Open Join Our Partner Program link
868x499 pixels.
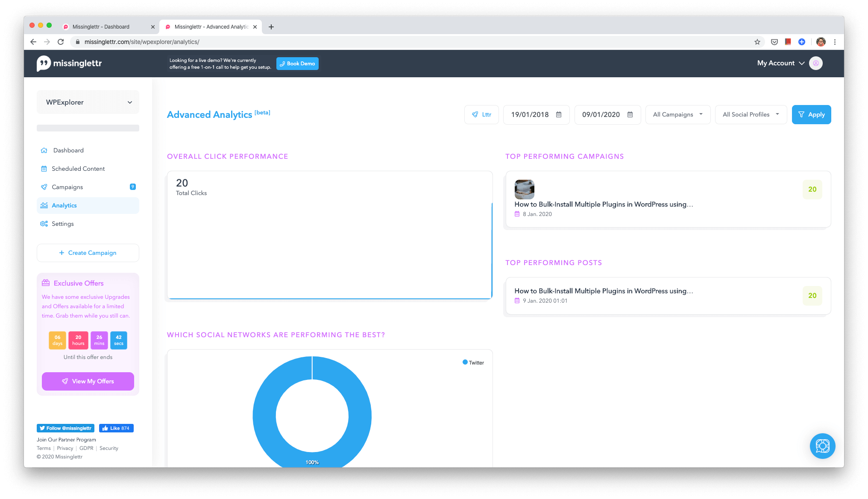[x=66, y=440]
